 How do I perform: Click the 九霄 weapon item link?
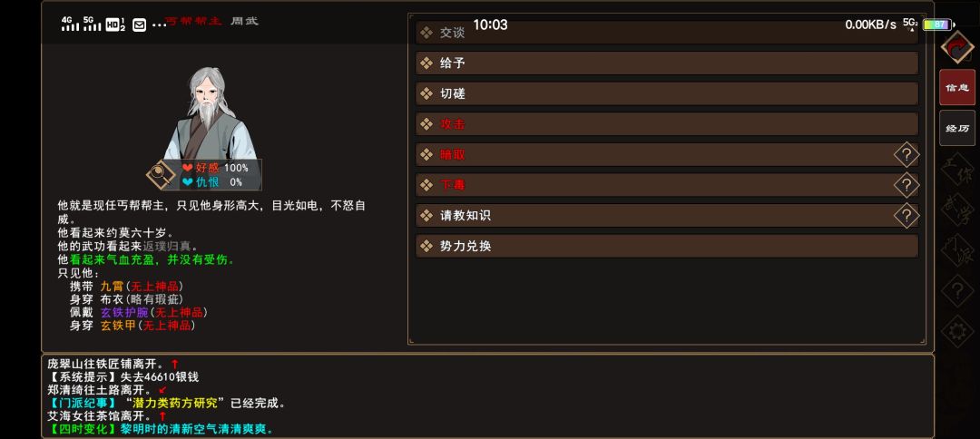click(x=112, y=286)
